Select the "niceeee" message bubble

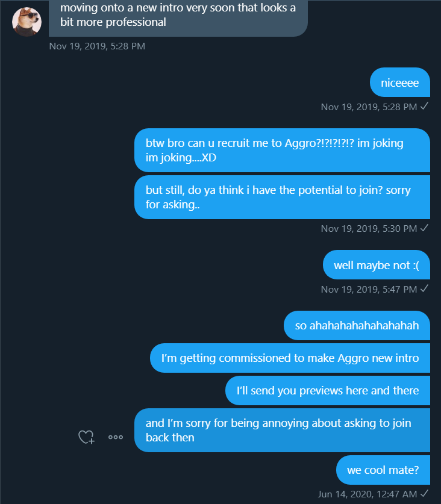pyautogui.click(x=399, y=83)
